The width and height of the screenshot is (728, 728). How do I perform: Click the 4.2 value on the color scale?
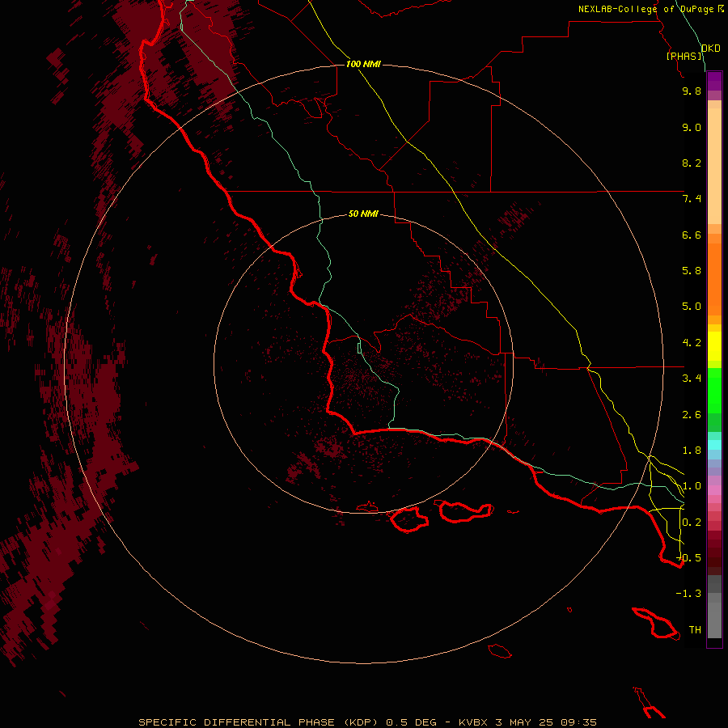(692, 343)
